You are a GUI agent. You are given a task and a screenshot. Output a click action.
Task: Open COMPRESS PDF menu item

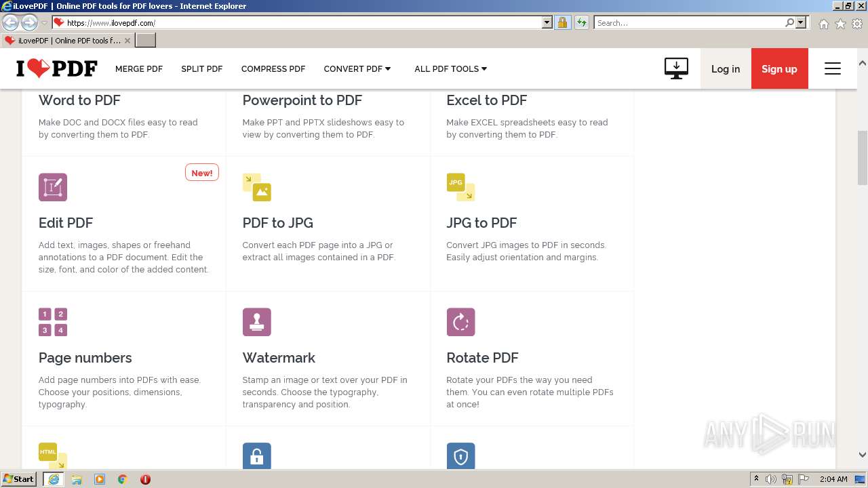273,68
